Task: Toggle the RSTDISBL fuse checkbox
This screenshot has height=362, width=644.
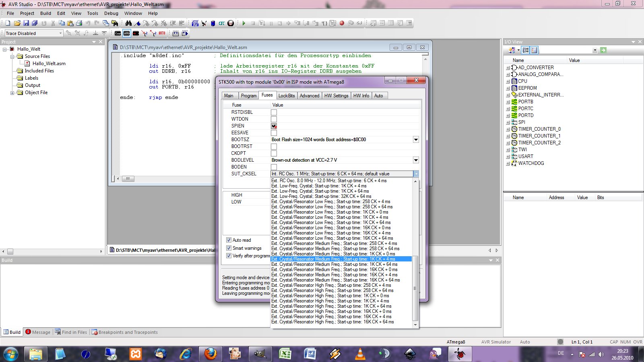Action: pyautogui.click(x=274, y=112)
